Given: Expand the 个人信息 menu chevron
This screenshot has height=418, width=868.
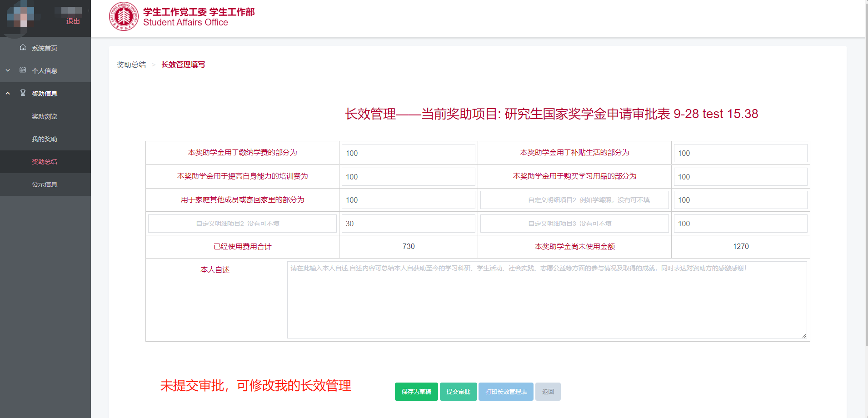Looking at the screenshot, I should [x=8, y=70].
